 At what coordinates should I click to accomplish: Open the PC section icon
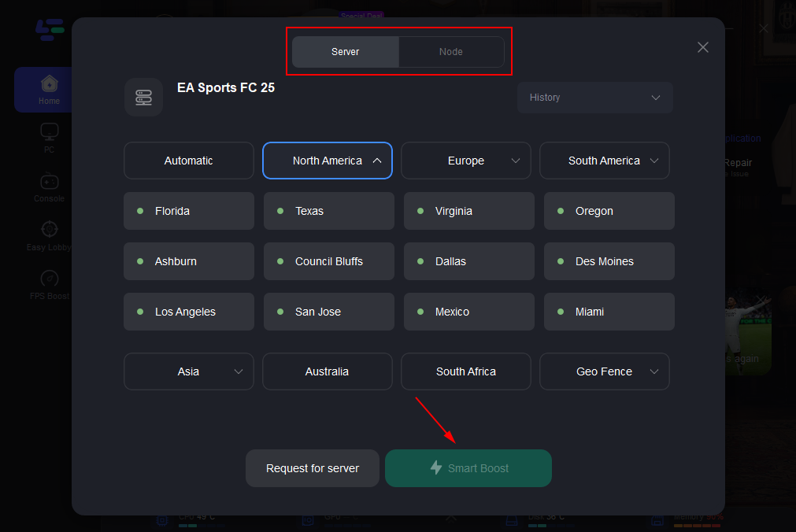click(x=49, y=132)
